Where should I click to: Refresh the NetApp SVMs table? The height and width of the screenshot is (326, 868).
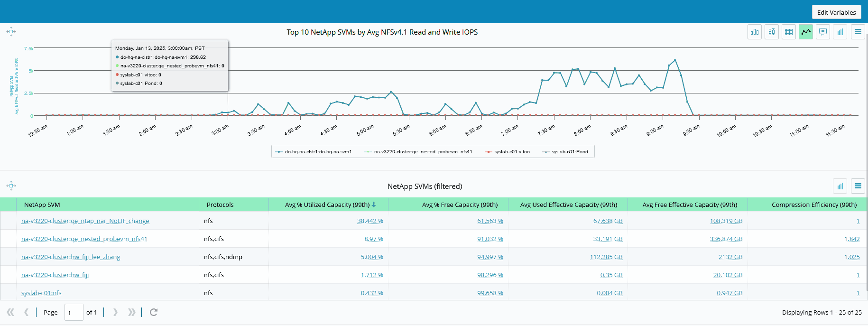click(x=153, y=312)
